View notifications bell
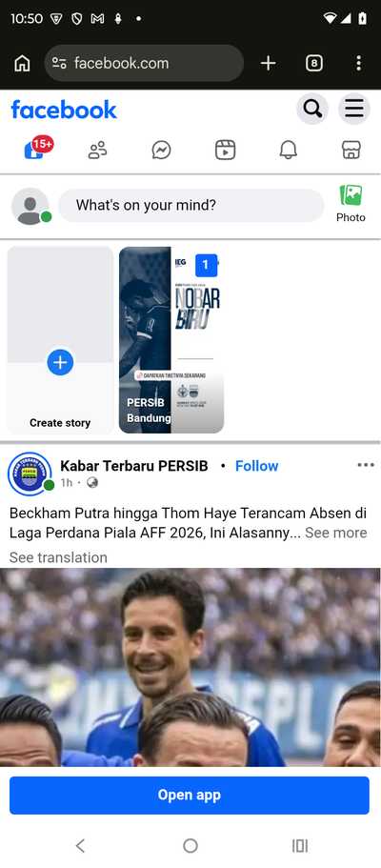The height and width of the screenshot is (868, 381). pos(288,150)
